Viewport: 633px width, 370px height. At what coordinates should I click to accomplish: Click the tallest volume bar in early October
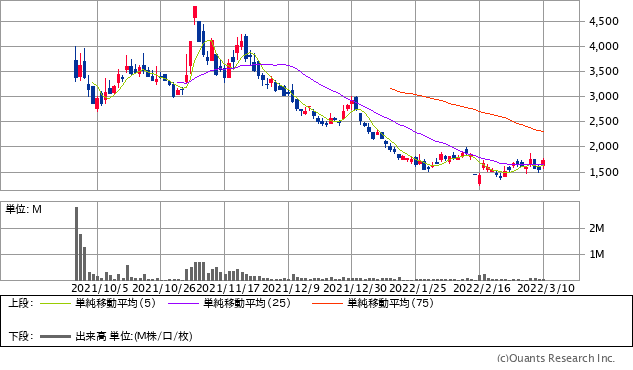[76, 244]
